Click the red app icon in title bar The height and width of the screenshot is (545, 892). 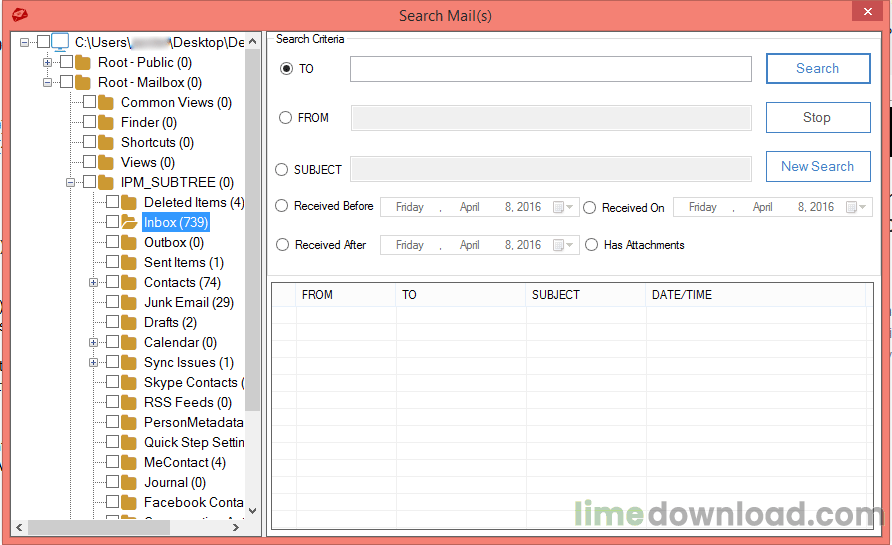19,14
